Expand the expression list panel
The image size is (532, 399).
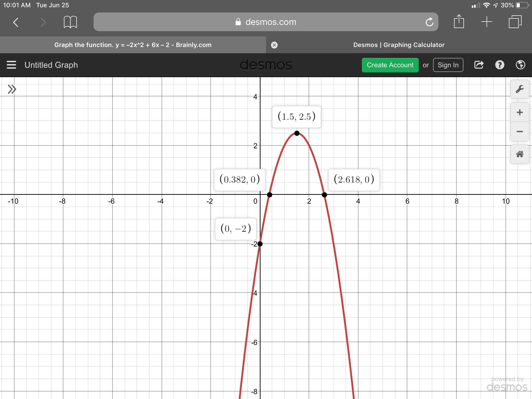point(12,89)
